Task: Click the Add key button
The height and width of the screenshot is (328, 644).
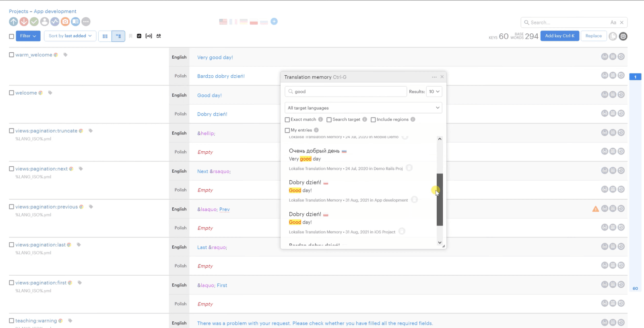Action: (x=559, y=36)
